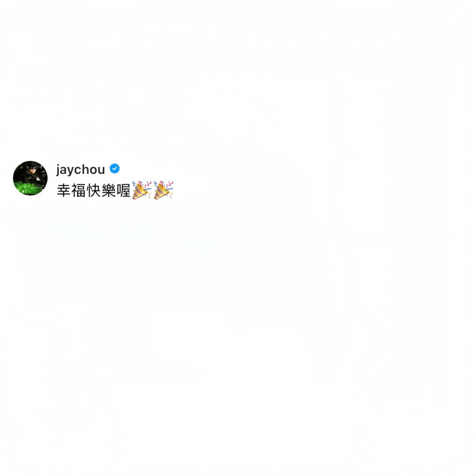Image resolution: width=476 pixels, height=476 pixels.
Task: Tap the rightmost confetti cone emoji
Action: tap(164, 190)
